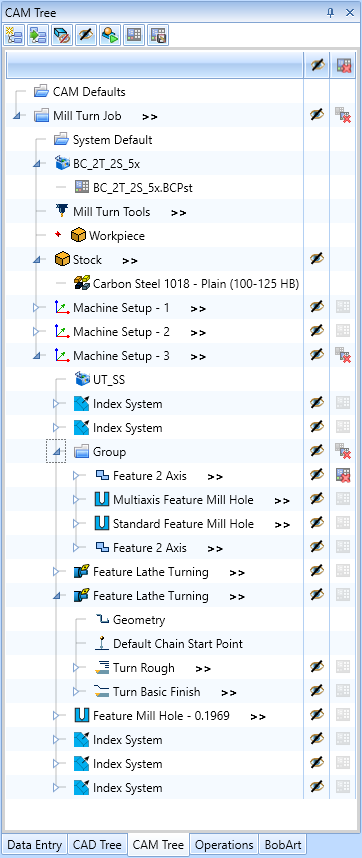Toggle visibility eye for Stock
The width and height of the screenshot is (362, 858).
point(317,259)
